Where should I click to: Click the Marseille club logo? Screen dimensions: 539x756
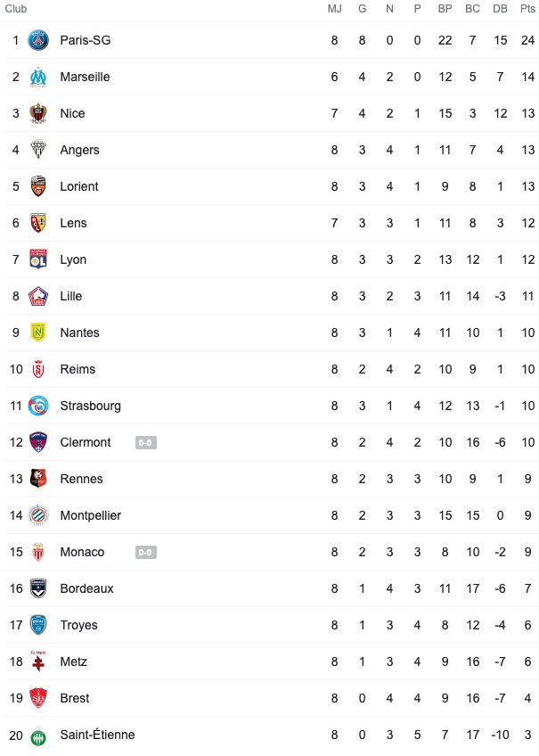coord(38,78)
